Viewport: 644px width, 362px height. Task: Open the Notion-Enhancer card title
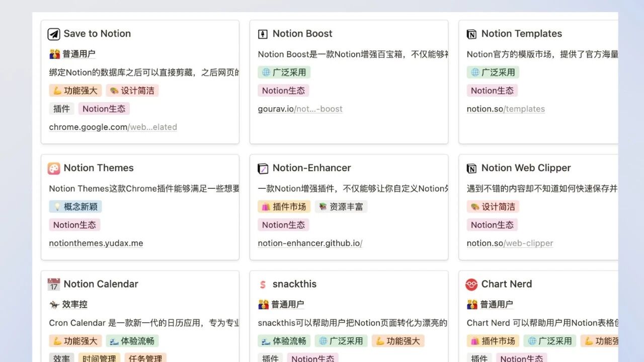312,168
